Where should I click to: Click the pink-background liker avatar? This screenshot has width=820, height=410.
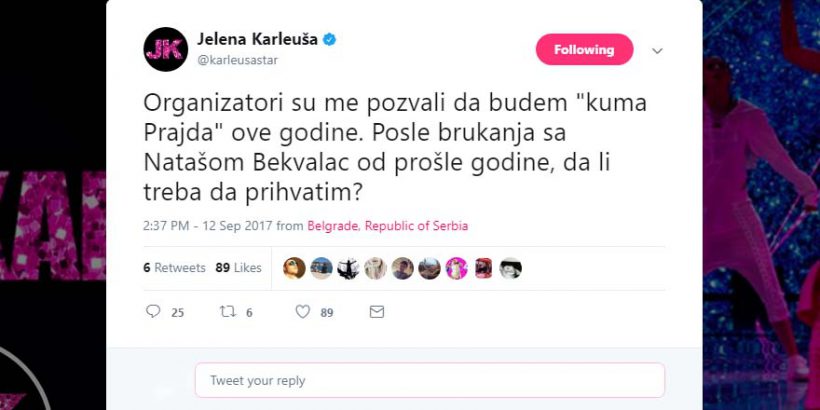456,268
